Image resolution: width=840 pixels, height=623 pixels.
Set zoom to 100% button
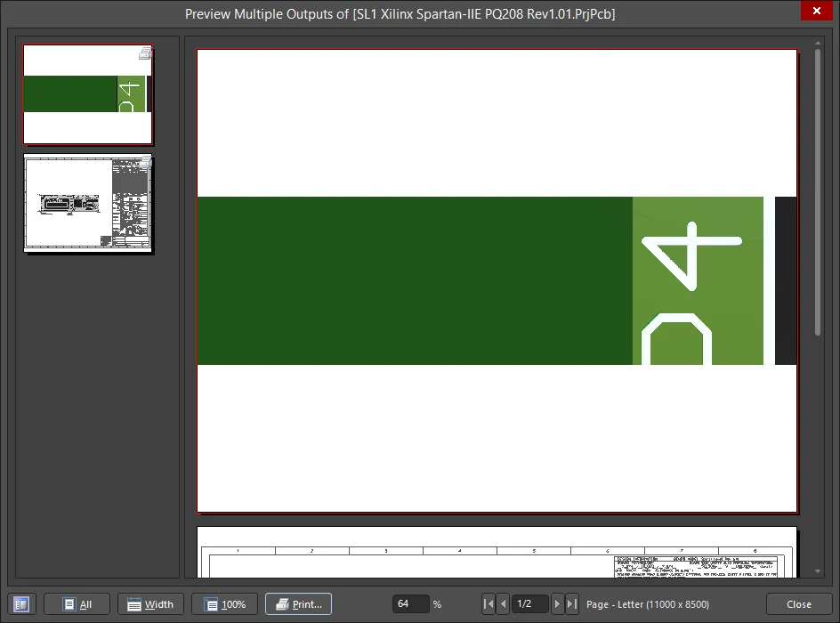[x=224, y=604]
